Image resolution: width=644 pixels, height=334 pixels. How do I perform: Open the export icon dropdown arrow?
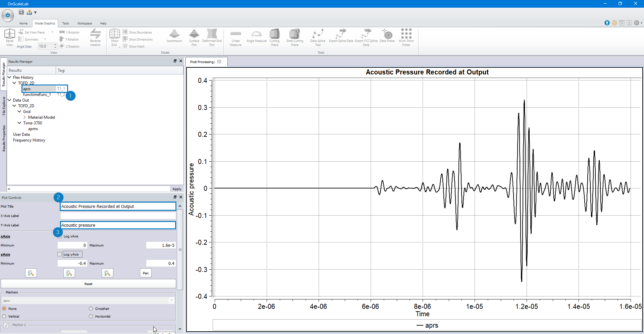[x=35, y=12]
